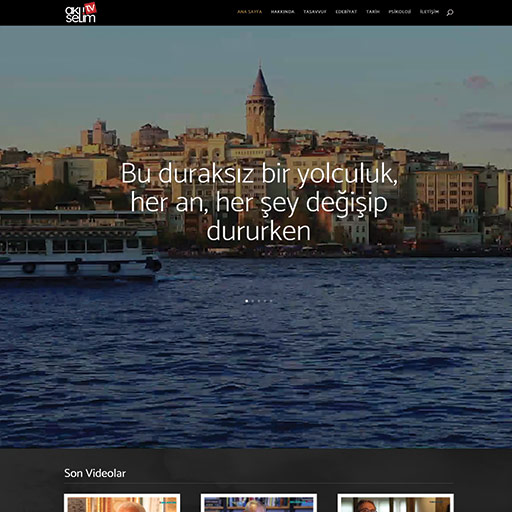Select the fifth slider pagination dot
The image size is (512, 512).
tap(271, 301)
